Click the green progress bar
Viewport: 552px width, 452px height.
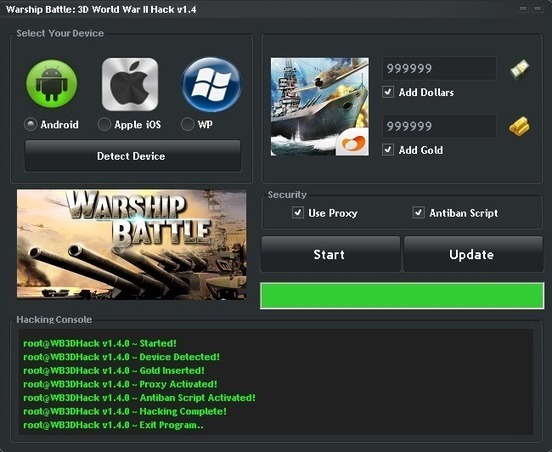[x=402, y=296]
